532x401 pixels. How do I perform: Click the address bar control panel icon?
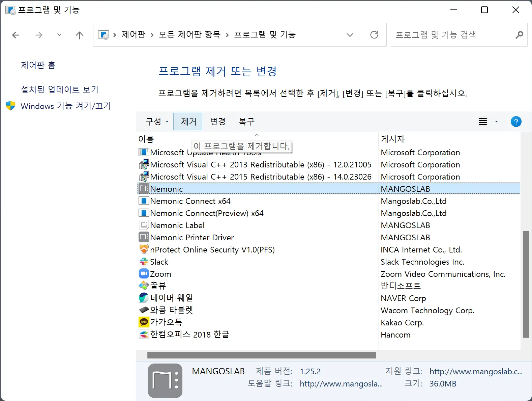tap(104, 35)
